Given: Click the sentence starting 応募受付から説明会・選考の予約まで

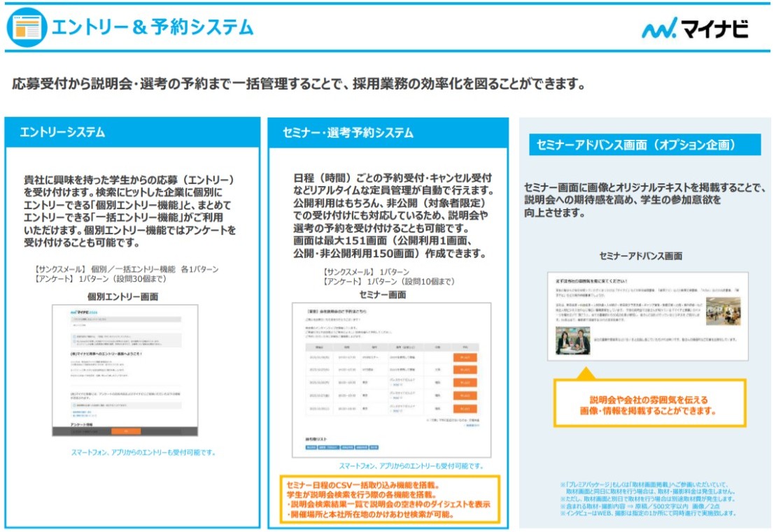Looking at the screenshot, I should (x=299, y=84).
